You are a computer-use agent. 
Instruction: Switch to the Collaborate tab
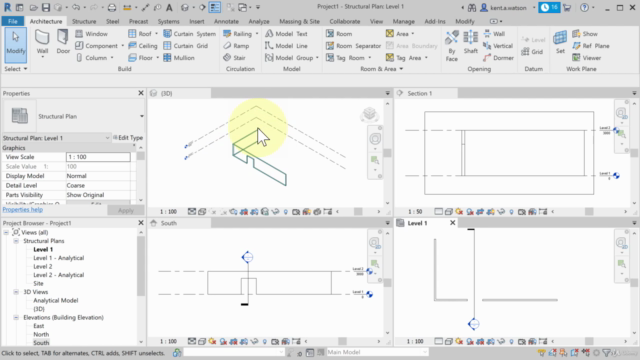pyautogui.click(x=344, y=21)
